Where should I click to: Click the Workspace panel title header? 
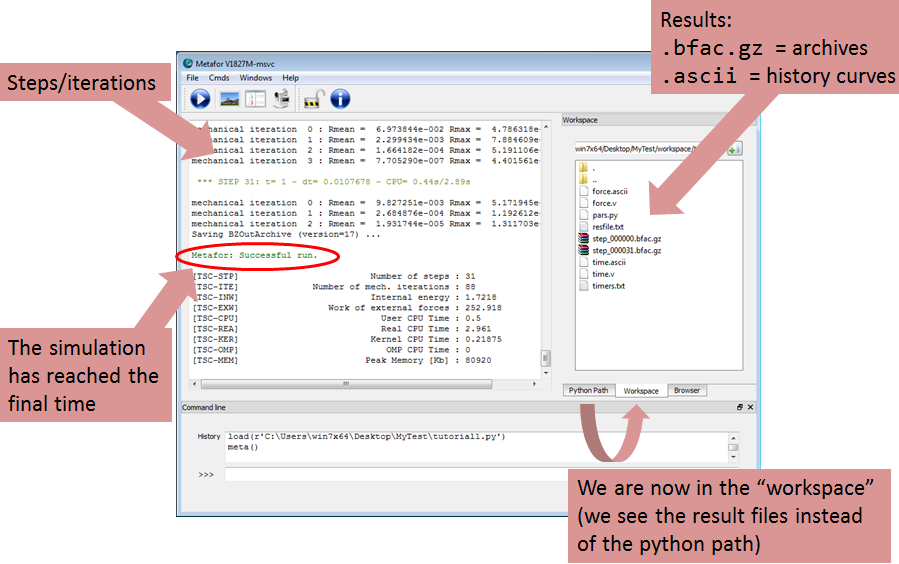pos(658,120)
